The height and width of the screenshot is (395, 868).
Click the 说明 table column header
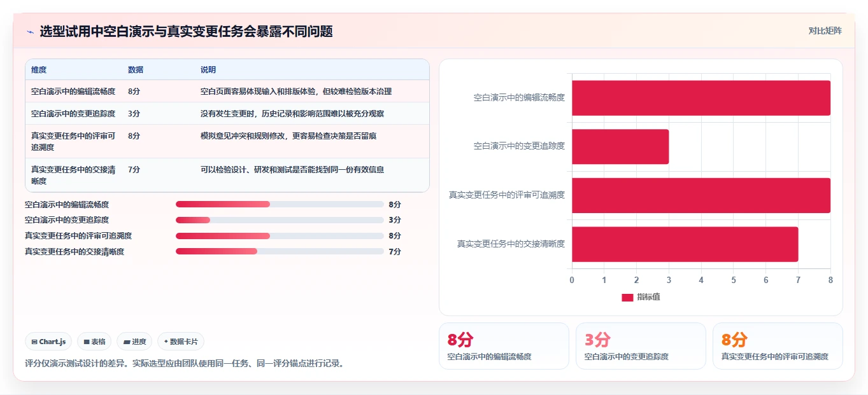click(208, 70)
